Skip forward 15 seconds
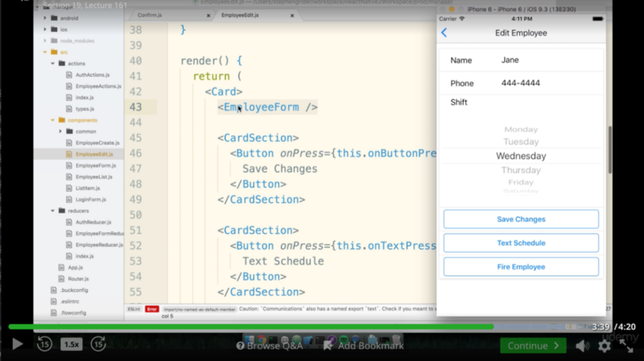This screenshot has width=644, height=361. tap(98, 345)
